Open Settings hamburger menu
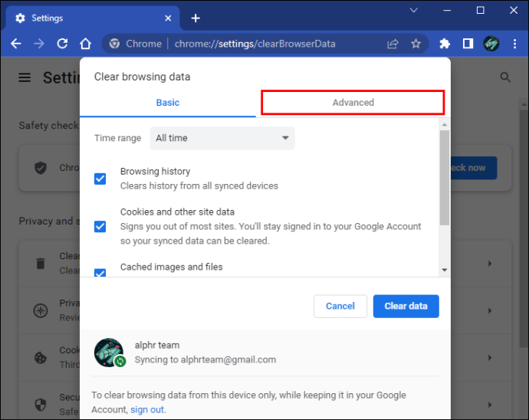 click(x=25, y=77)
